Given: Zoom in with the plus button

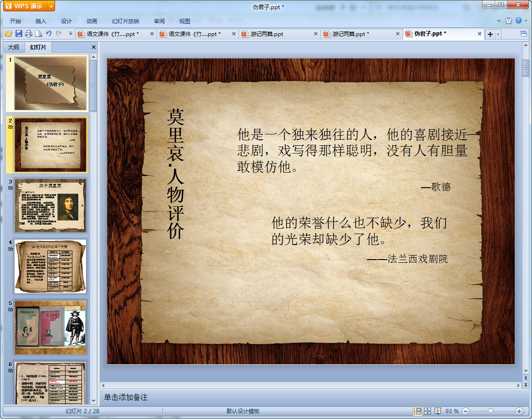Looking at the screenshot, I should pos(519,411).
